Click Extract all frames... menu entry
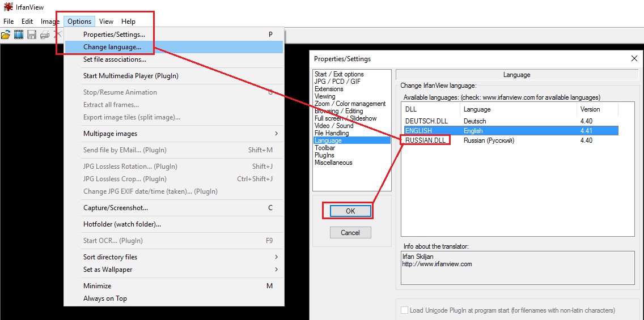The width and height of the screenshot is (644, 320). [173, 105]
